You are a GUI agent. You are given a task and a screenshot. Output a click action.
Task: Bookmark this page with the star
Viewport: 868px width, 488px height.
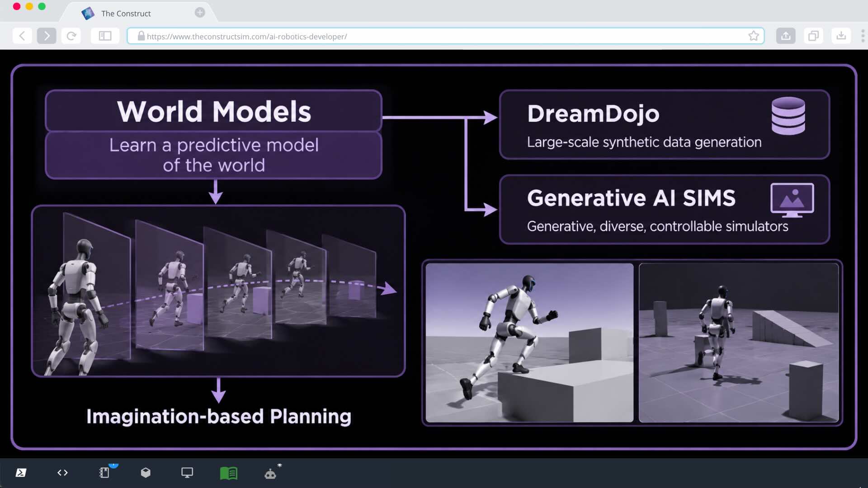coord(753,36)
